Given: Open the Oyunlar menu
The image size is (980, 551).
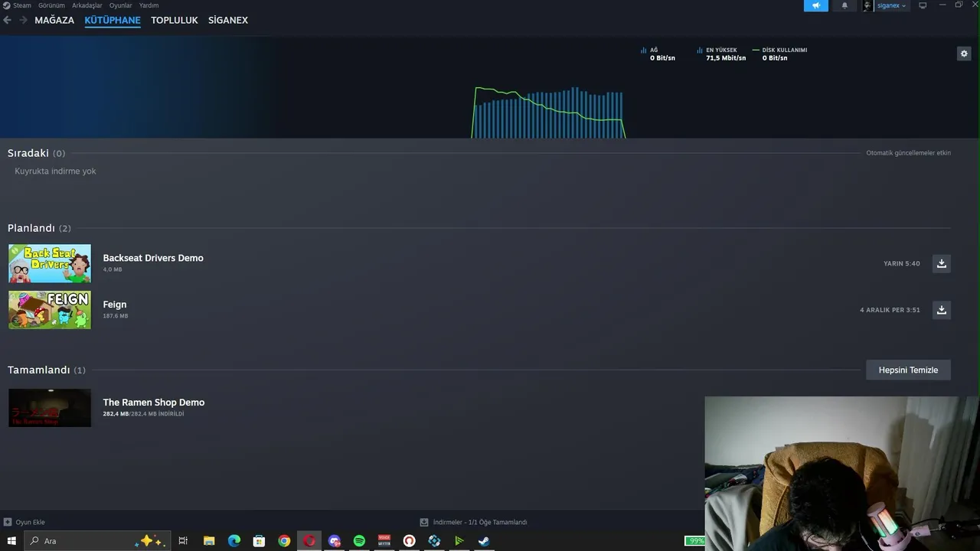Looking at the screenshot, I should coord(121,5).
